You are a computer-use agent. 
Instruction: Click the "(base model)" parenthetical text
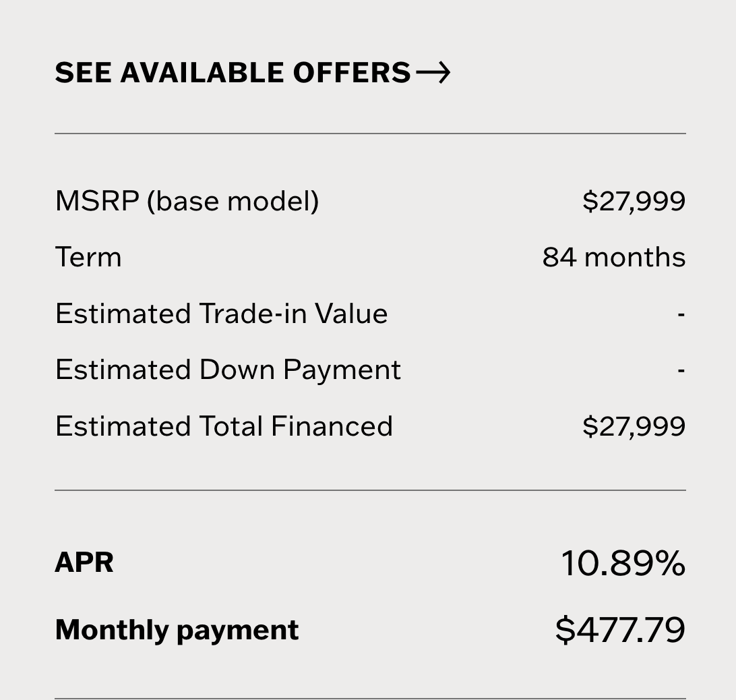click(233, 201)
